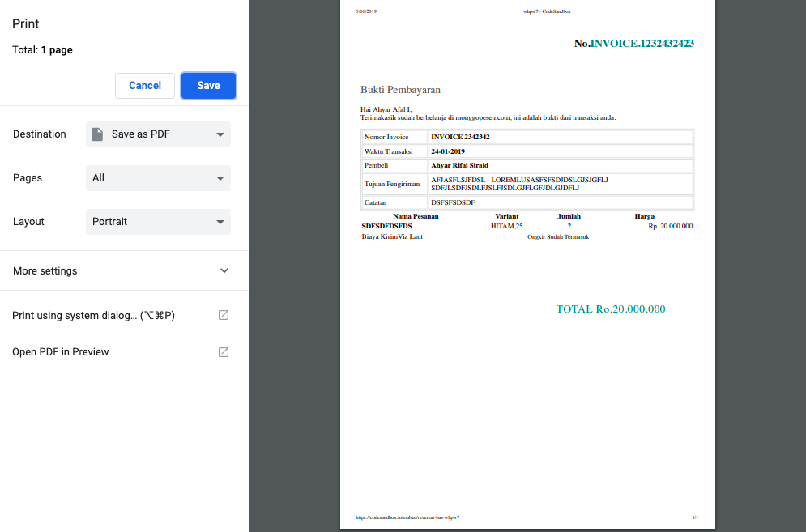The width and height of the screenshot is (806, 532).
Task: Expand More settings chevron
Action: (224, 270)
